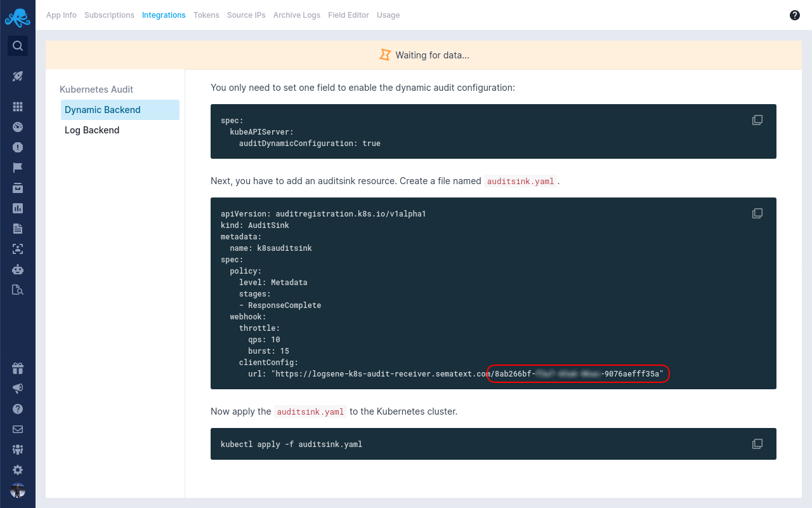This screenshot has width=812, height=508.
Task: Copy the auditDynamicConfiguration spec code block
Action: [x=757, y=120]
